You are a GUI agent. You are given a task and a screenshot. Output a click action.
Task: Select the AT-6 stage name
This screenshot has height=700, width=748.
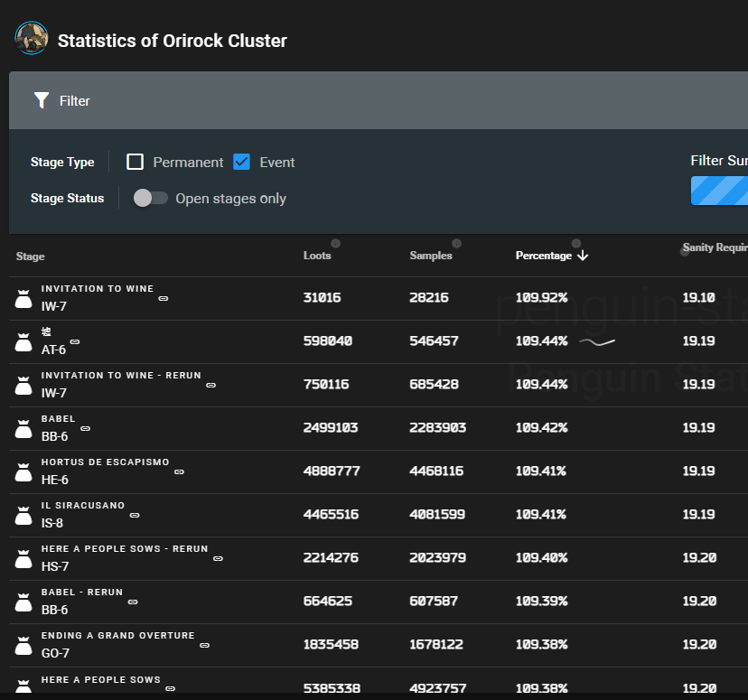[53, 350]
